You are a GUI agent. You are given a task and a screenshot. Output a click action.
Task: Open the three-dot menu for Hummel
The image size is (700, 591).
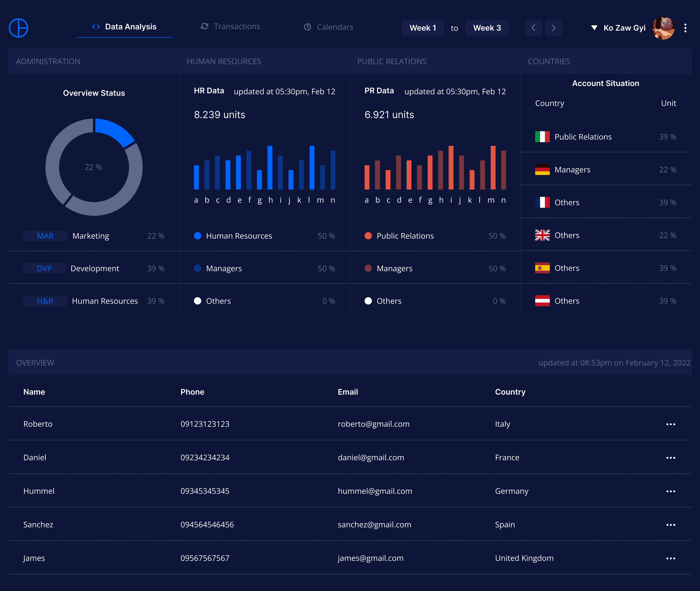tap(671, 491)
